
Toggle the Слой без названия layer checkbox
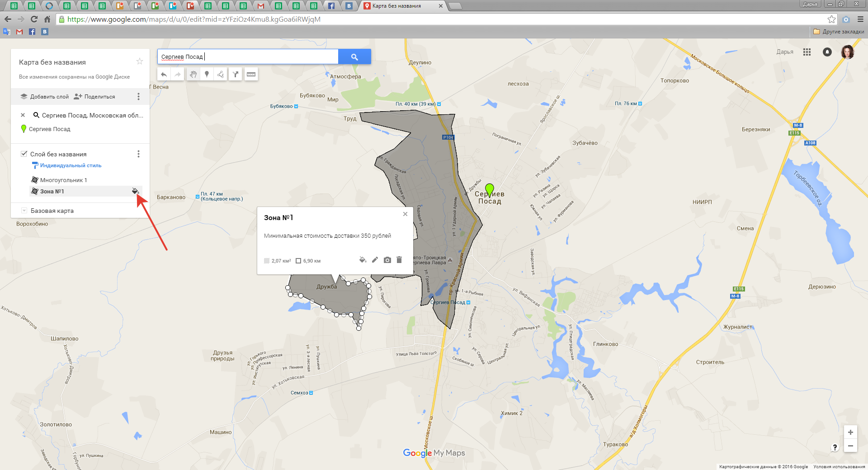tap(24, 154)
